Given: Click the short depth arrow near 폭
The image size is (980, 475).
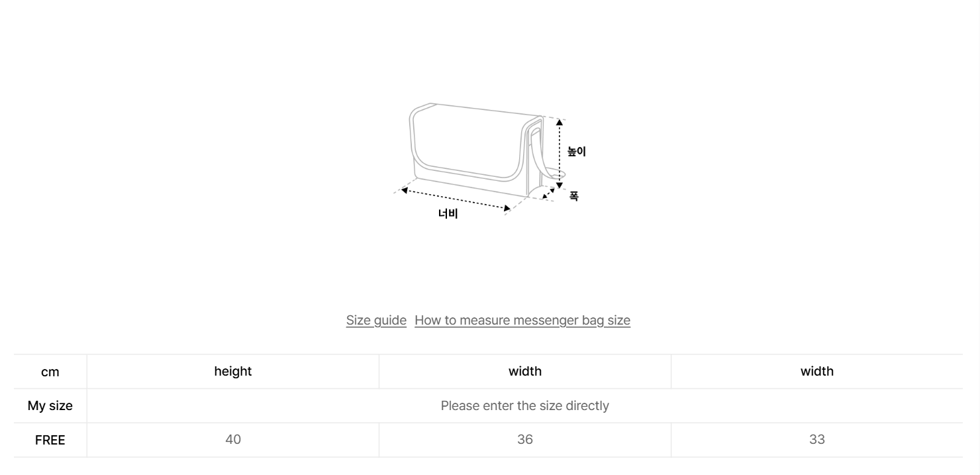Looking at the screenshot, I should pyautogui.click(x=548, y=193).
